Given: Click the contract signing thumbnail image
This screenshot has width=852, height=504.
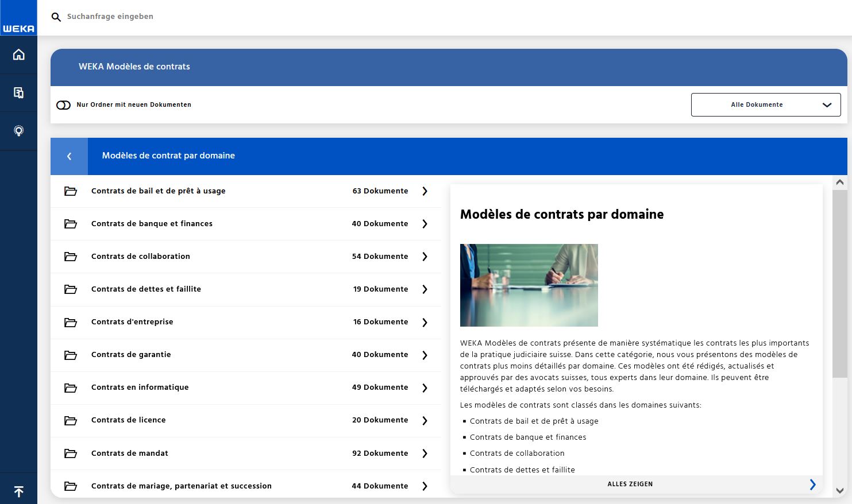Looking at the screenshot, I should [529, 285].
